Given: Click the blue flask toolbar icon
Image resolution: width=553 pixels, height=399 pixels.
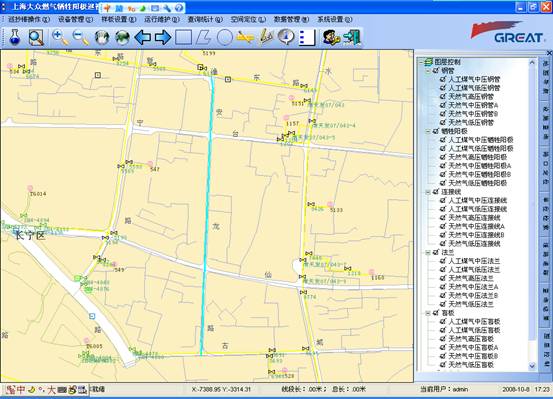Looking at the screenshot, I should (14, 37).
